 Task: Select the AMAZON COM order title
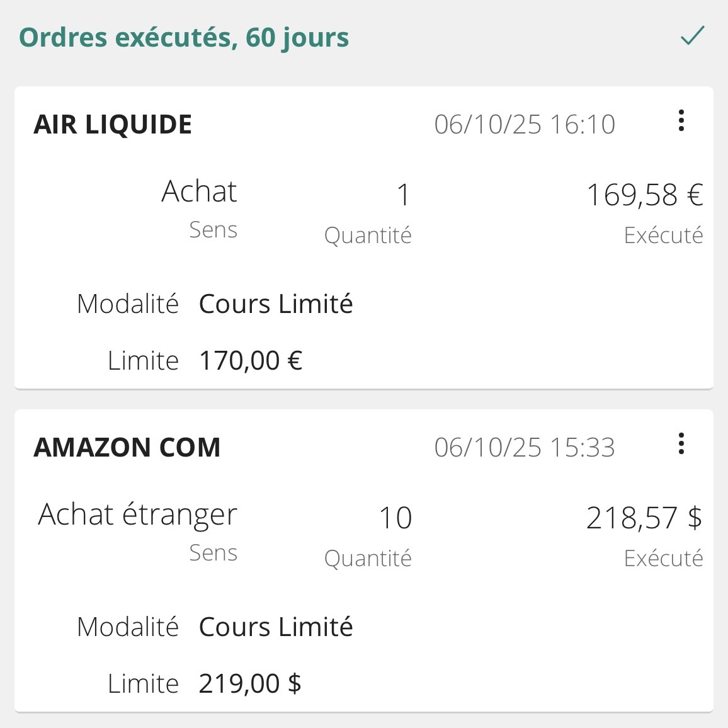click(127, 447)
